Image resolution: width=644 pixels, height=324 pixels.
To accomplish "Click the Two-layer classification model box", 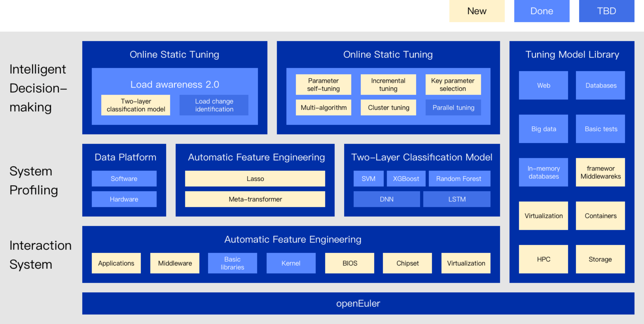I will 136,105.
